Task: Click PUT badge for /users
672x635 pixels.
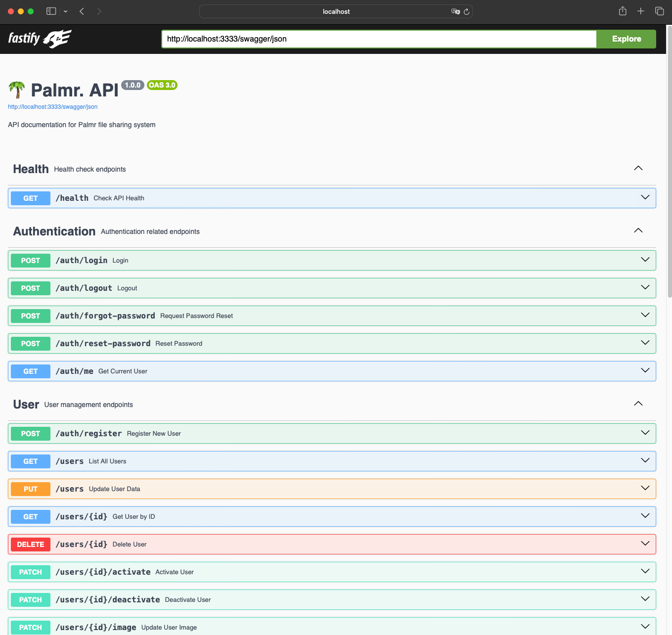Action: (x=31, y=489)
